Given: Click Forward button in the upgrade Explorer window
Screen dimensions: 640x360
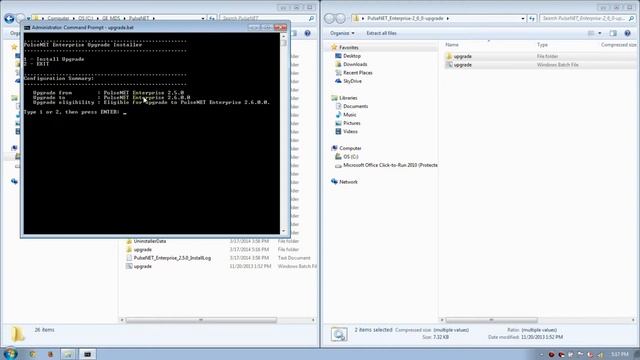Looking at the screenshot, I should [340, 18].
